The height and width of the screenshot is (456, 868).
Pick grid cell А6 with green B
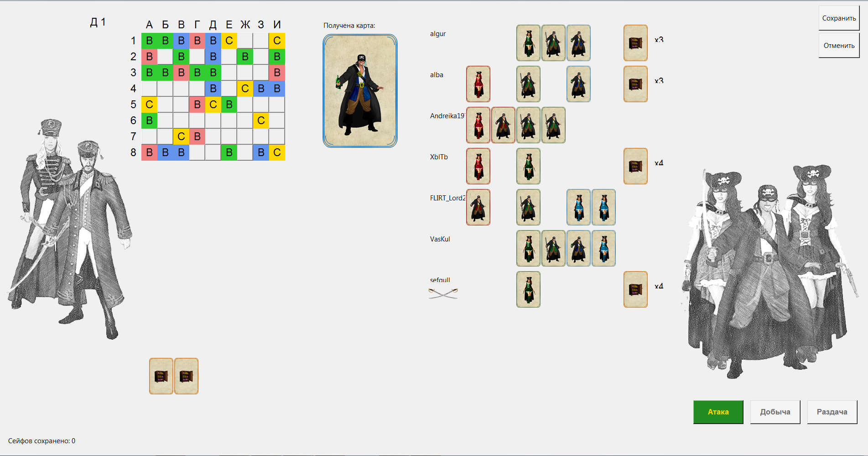point(149,121)
